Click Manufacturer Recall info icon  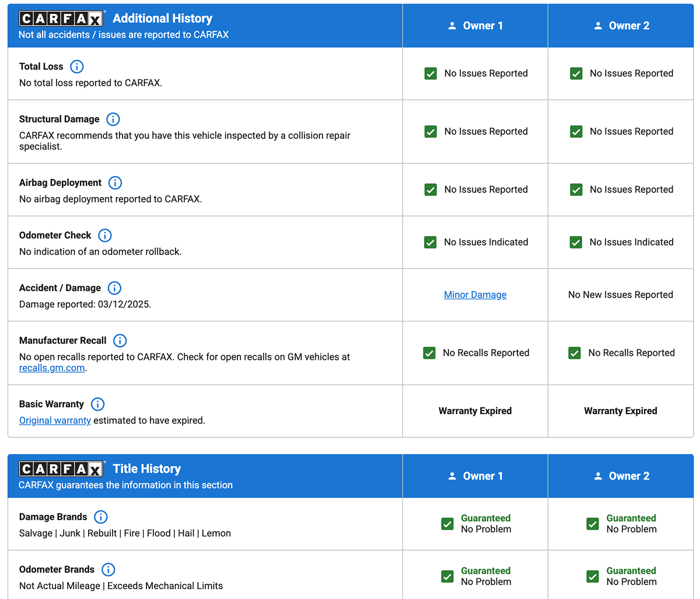120,341
